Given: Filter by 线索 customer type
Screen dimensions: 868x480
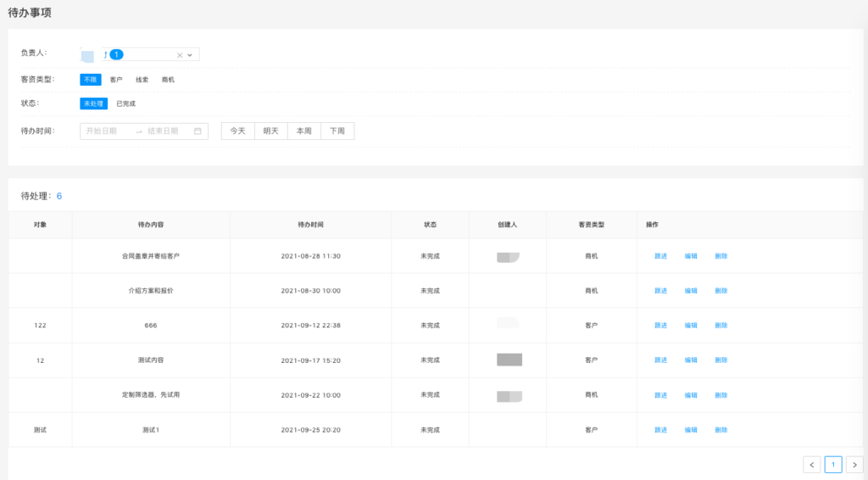Looking at the screenshot, I should pos(142,80).
